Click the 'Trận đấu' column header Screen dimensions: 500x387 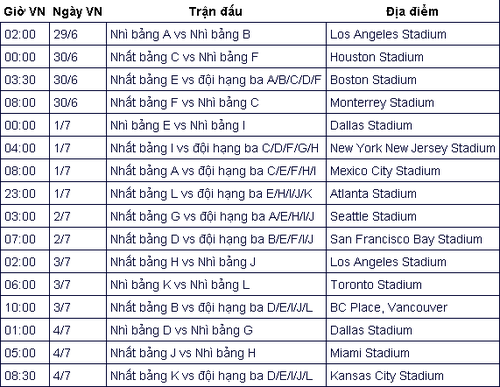[216, 12]
